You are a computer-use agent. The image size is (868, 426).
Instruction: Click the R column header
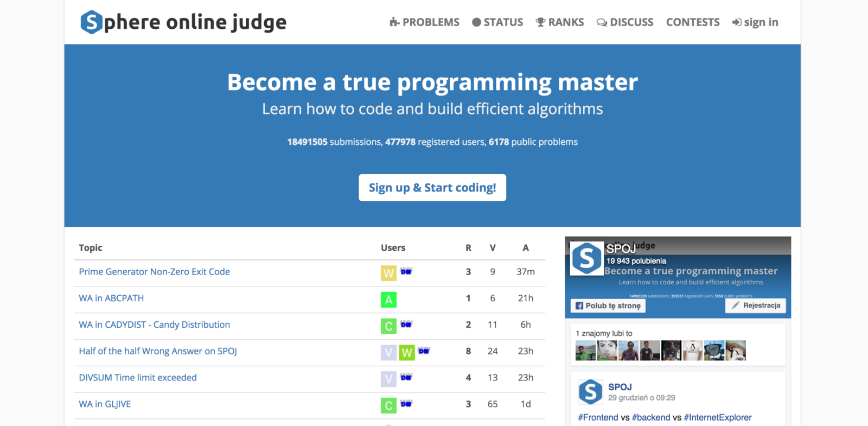pos(468,248)
